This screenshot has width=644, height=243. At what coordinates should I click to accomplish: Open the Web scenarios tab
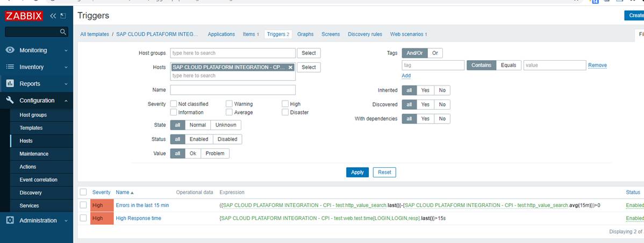(x=409, y=34)
